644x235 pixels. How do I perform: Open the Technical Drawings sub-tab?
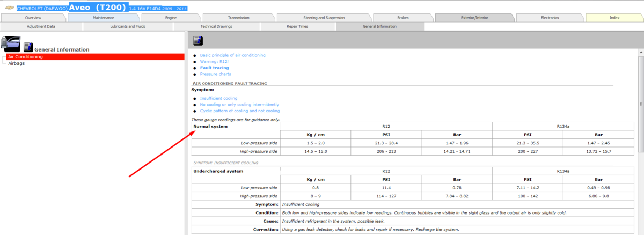[216, 26]
